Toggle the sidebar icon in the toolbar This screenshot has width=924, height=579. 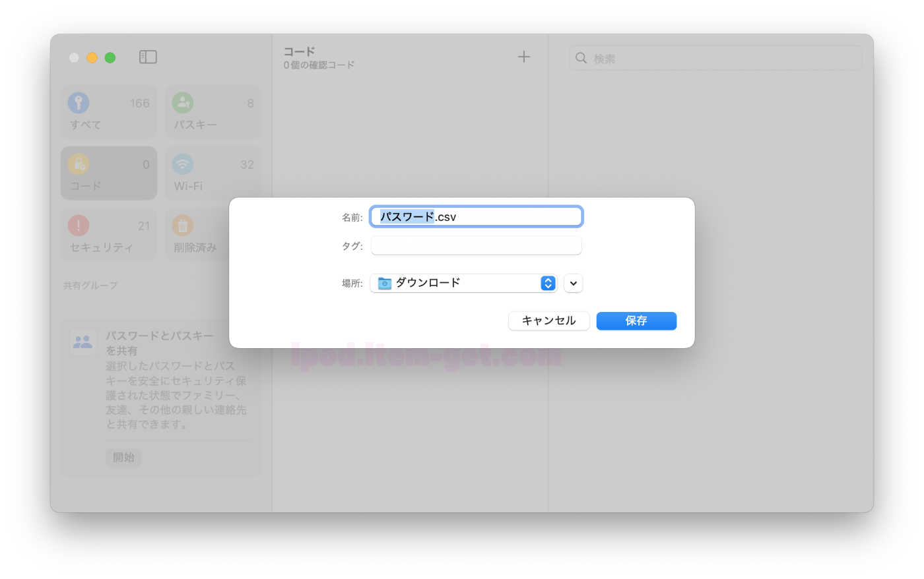(148, 57)
